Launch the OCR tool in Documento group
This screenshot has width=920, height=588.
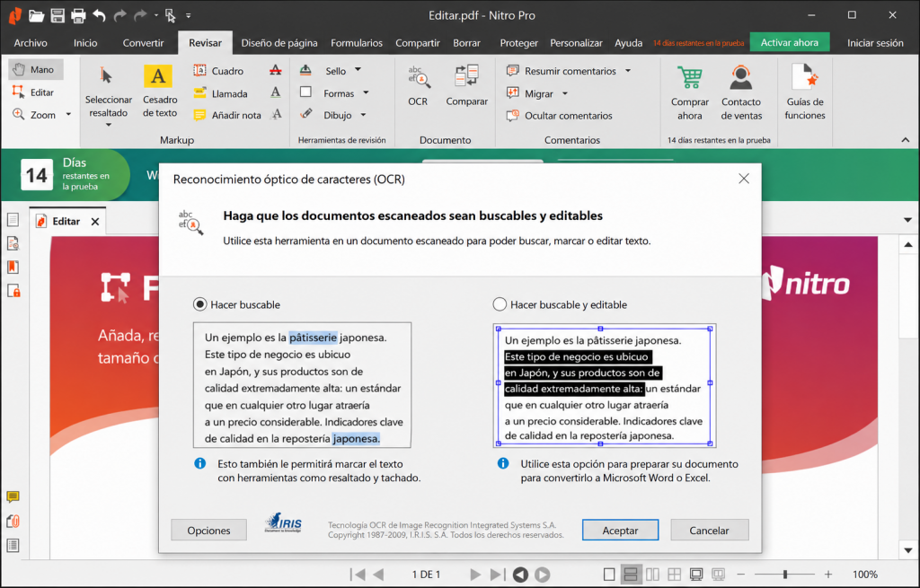418,86
